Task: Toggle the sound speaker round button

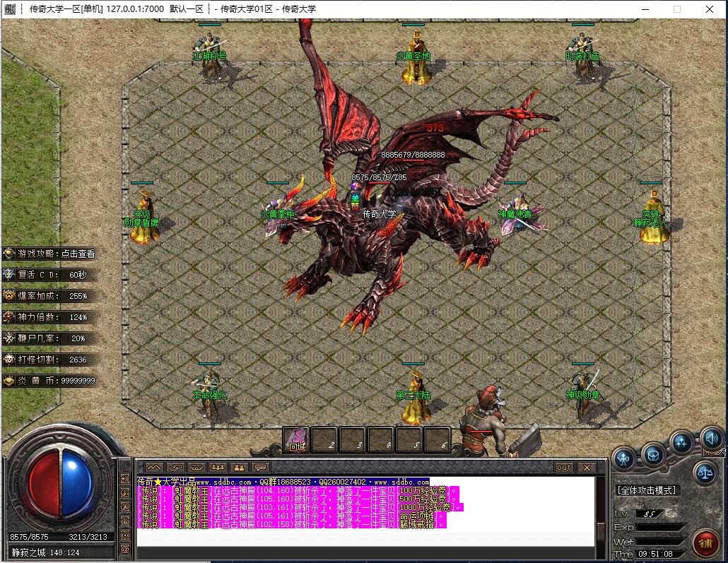Action: [x=712, y=438]
